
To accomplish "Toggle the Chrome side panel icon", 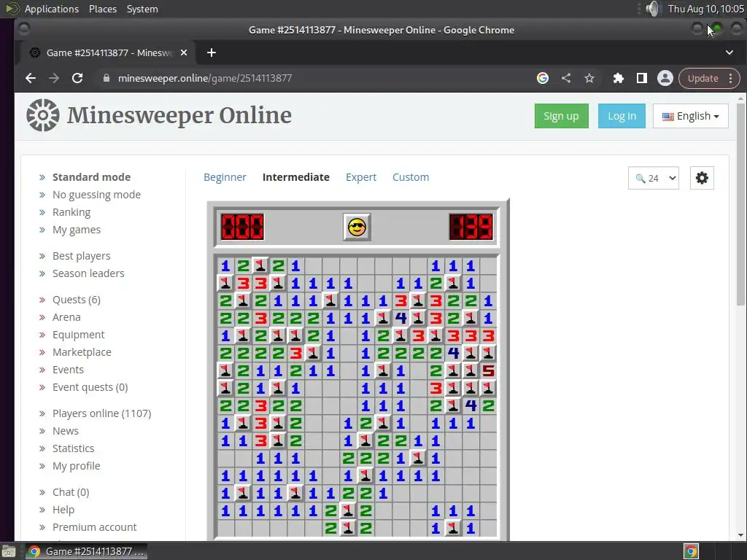I will tap(642, 78).
